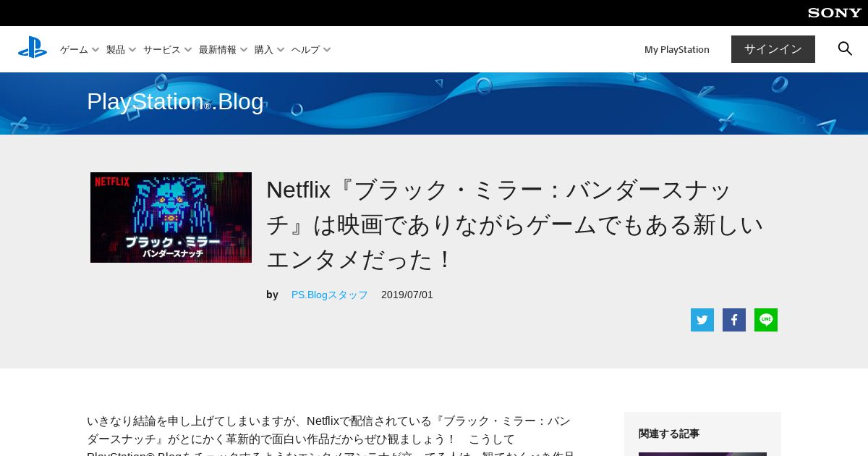Expand the 製品 menu chevron
Viewport: 868px width, 456px height.
pos(132,50)
